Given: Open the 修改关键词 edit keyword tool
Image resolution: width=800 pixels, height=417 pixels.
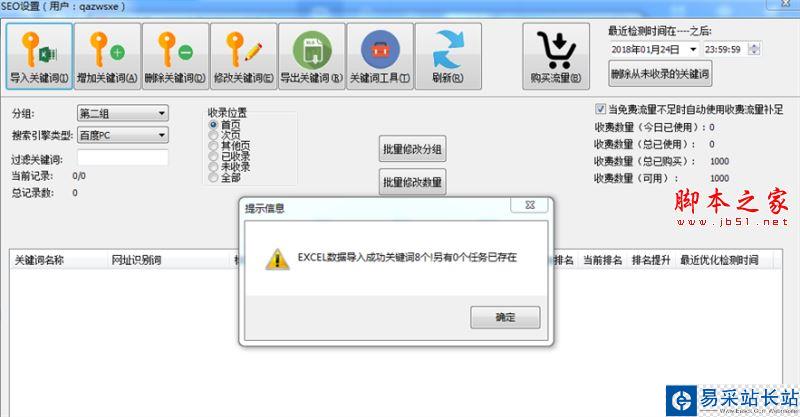Looking at the screenshot, I should pyautogui.click(x=244, y=56).
